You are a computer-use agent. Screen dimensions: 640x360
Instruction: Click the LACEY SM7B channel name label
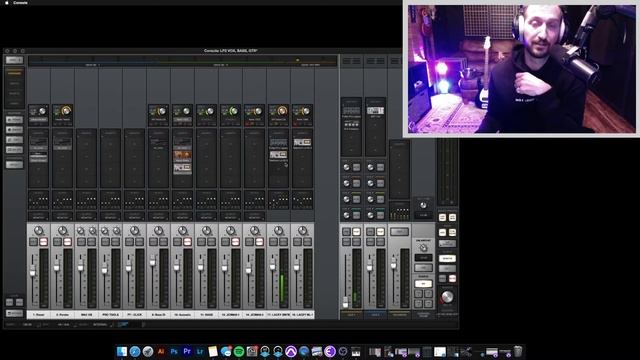(x=278, y=315)
